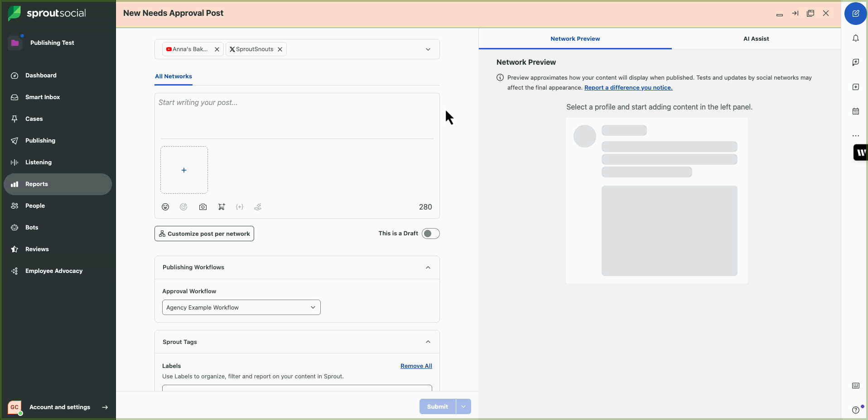Open the Listening section
This screenshot has width=868, height=420.
(x=58, y=162)
